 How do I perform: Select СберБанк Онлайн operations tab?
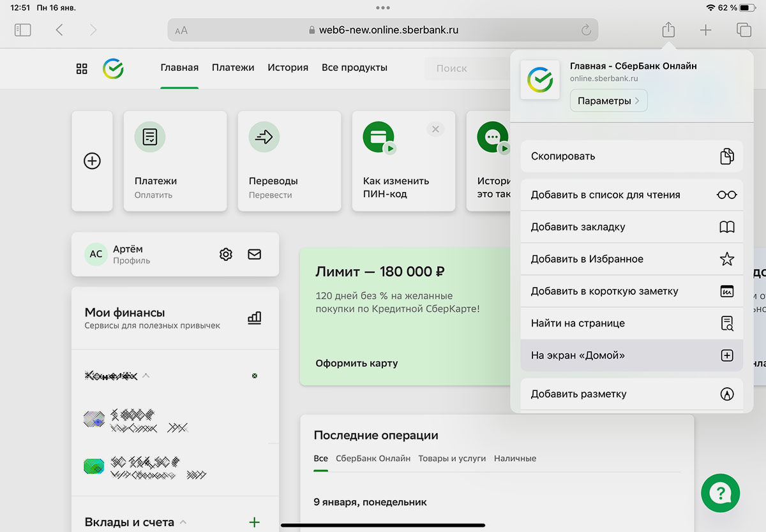[x=373, y=458]
